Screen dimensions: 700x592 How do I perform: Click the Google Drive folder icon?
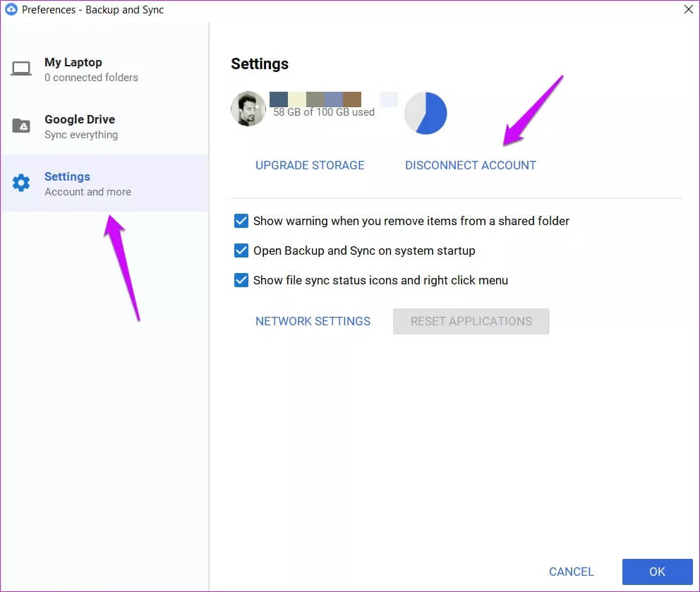[x=21, y=126]
